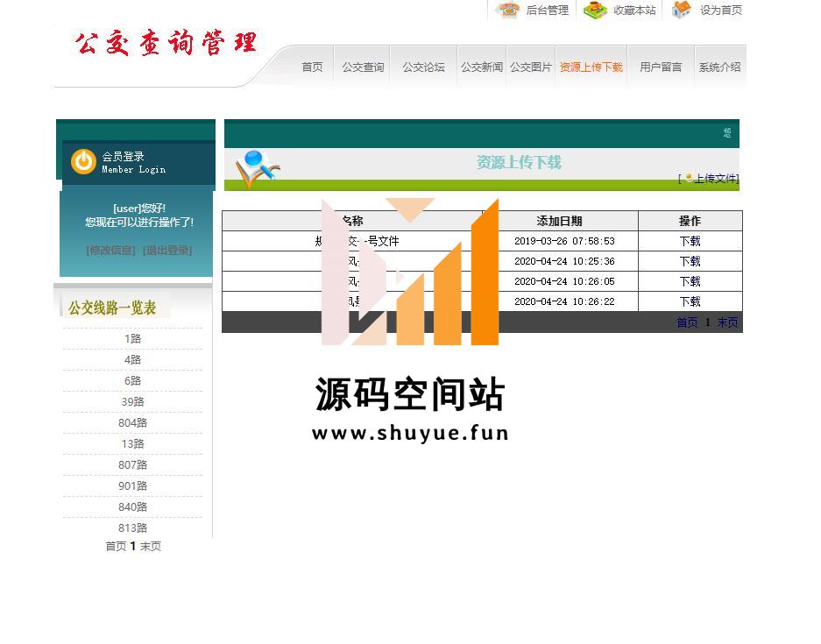The image size is (821, 644).
Task: Click the telephone icon beside 后台管理
Action: pos(507,10)
